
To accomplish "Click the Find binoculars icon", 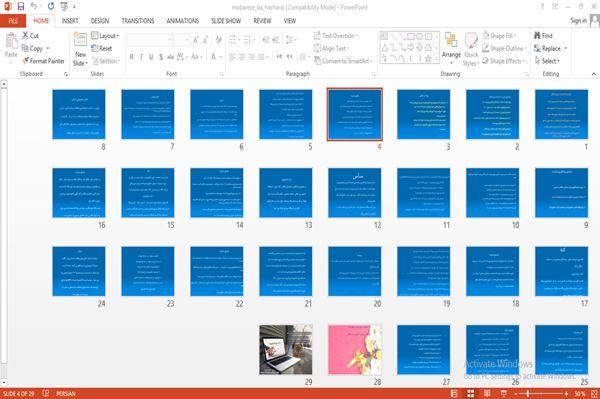I will pyautogui.click(x=538, y=36).
